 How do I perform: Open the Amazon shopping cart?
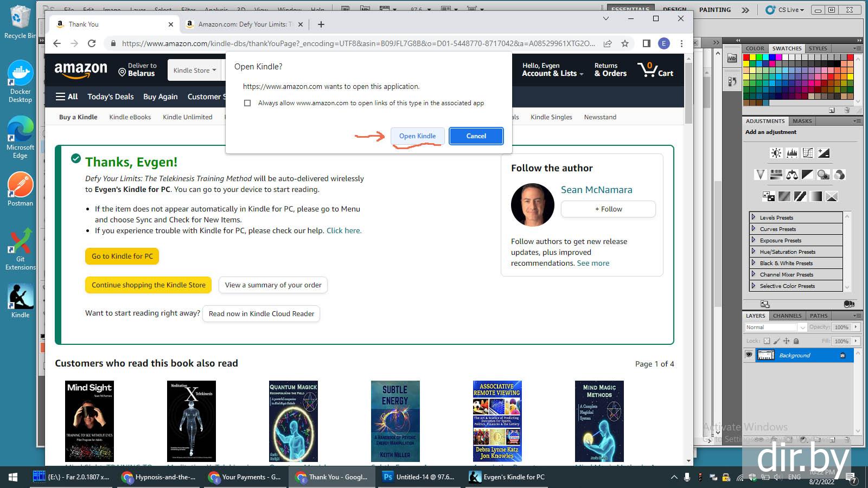point(655,70)
